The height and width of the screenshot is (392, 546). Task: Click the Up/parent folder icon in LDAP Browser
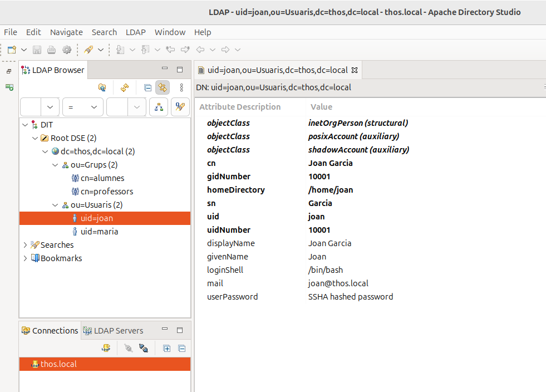point(102,87)
